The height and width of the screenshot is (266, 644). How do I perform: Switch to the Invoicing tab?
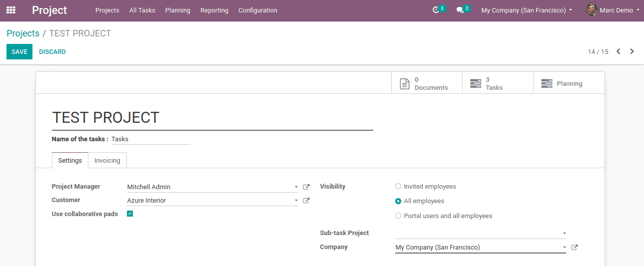click(107, 161)
